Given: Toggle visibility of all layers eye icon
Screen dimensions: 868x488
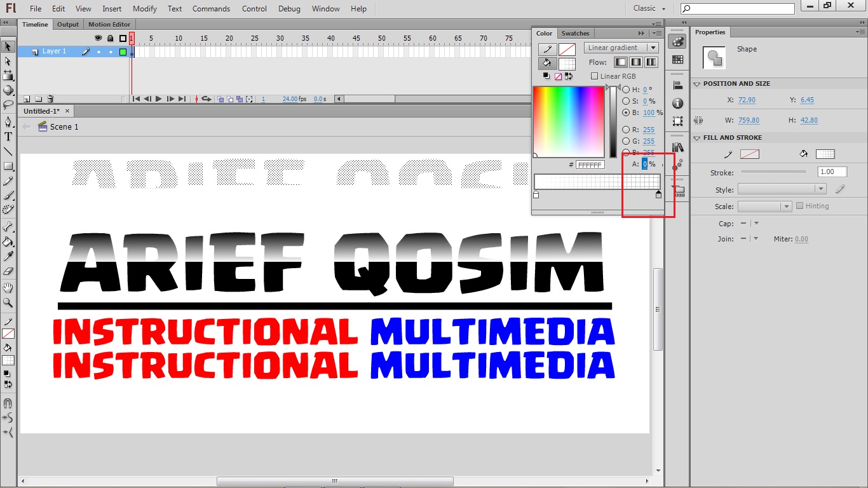Looking at the screenshot, I should [x=98, y=39].
